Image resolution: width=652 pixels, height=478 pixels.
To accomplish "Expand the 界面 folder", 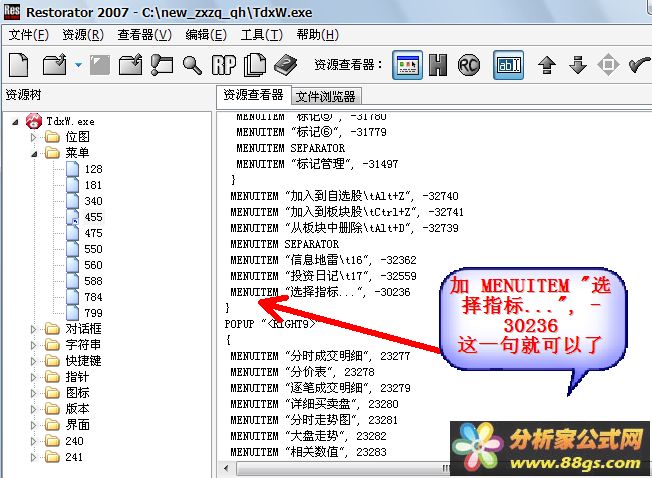I will 33,425.
